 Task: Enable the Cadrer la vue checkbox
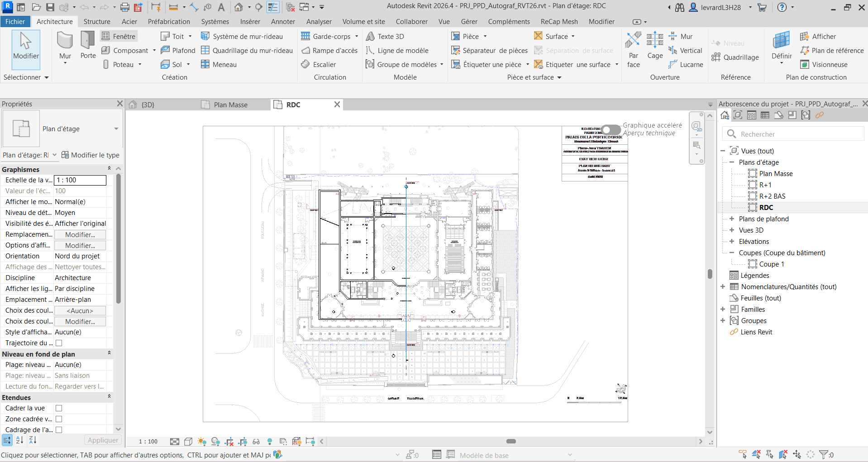tap(59, 408)
